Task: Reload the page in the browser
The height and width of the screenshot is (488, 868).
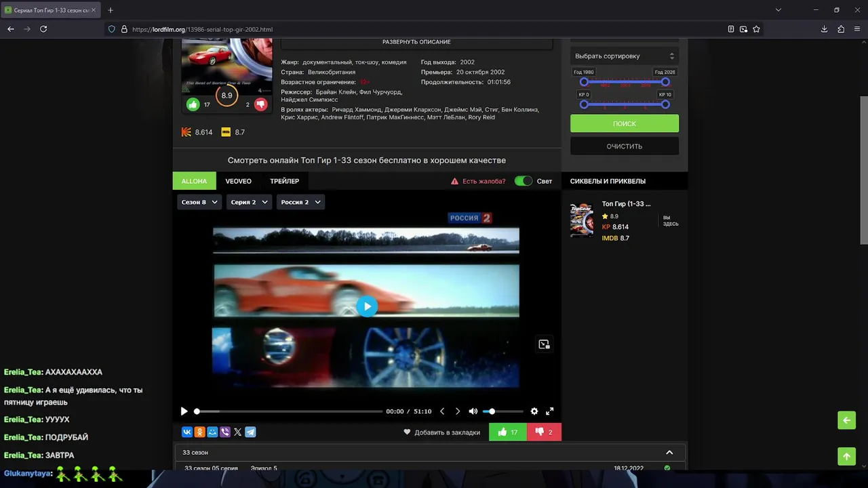Action: (43, 29)
